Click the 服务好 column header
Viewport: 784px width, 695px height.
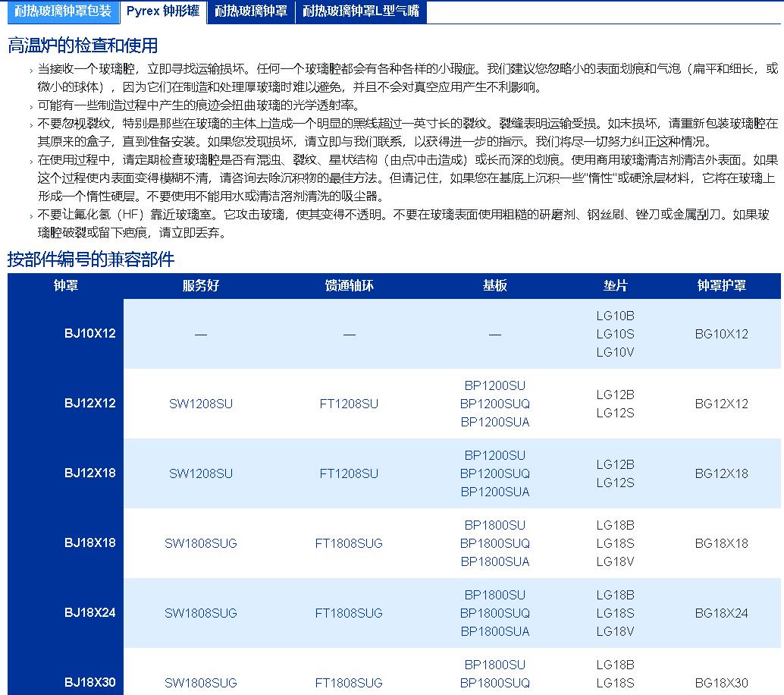pyautogui.click(x=201, y=286)
